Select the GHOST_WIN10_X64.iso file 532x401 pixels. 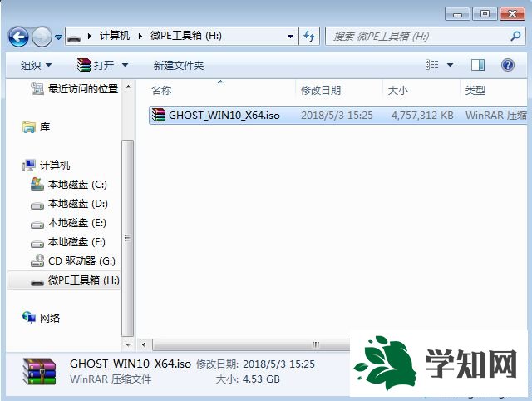click(338, 116)
